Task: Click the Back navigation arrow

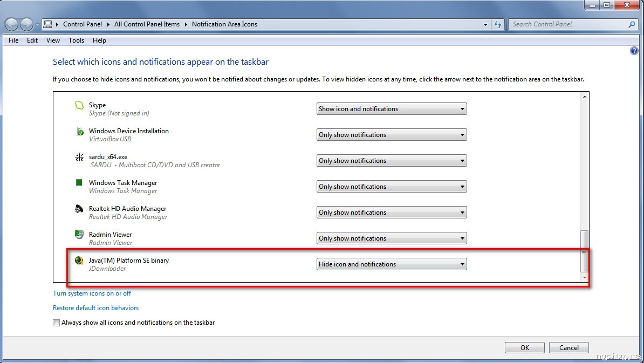Action: (11, 25)
